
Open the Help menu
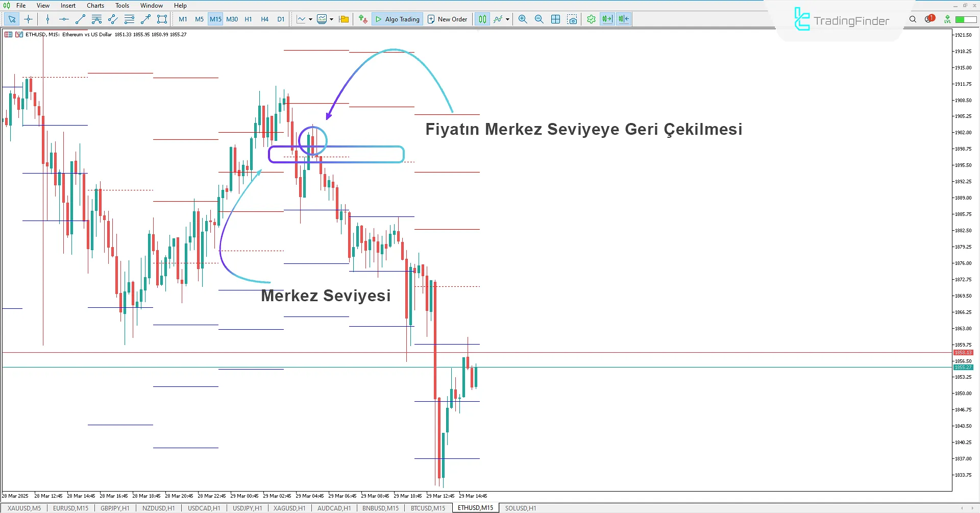click(x=180, y=6)
